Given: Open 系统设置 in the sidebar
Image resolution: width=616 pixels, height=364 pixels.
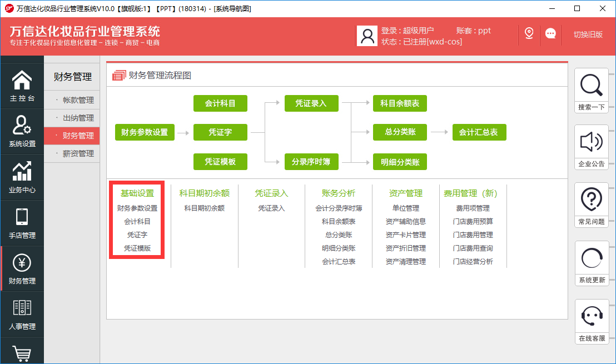Looking at the screenshot, I should (22, 131).
